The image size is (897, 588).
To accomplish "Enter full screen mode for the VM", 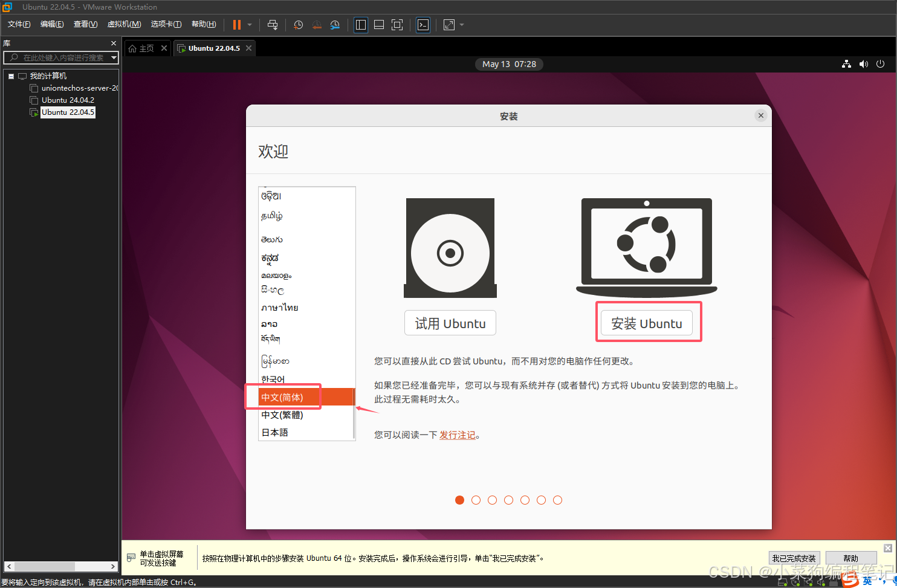I will click(x=397, y=25).
